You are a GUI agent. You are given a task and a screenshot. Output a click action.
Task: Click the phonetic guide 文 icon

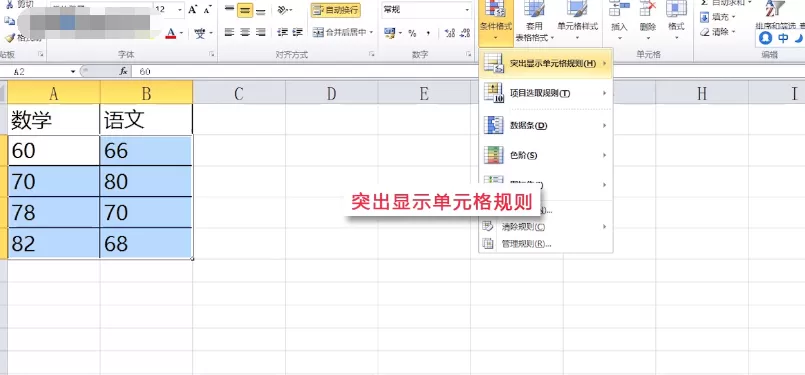click(200, 33)
